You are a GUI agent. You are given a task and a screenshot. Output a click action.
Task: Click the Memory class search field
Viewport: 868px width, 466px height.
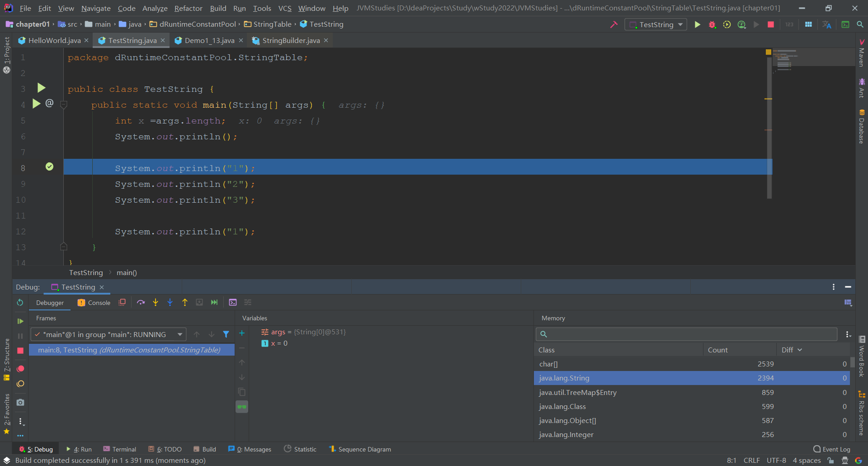pos(686,334)
